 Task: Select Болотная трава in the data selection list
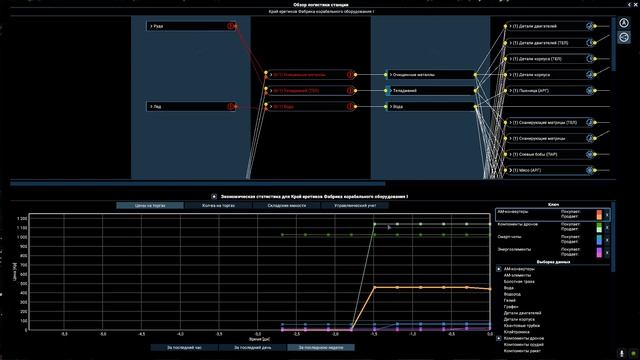(519, 282)
